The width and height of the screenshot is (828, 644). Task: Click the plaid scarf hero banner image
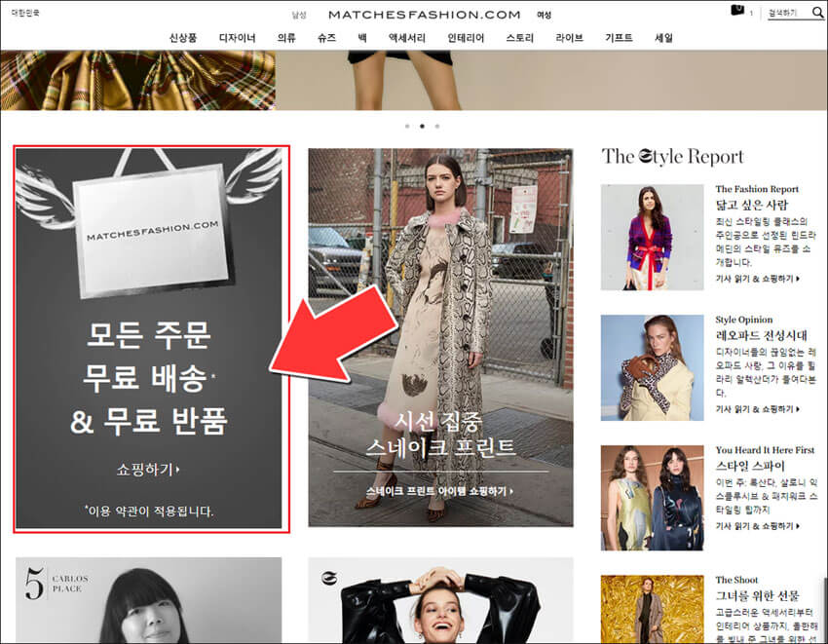coord(137,80)
